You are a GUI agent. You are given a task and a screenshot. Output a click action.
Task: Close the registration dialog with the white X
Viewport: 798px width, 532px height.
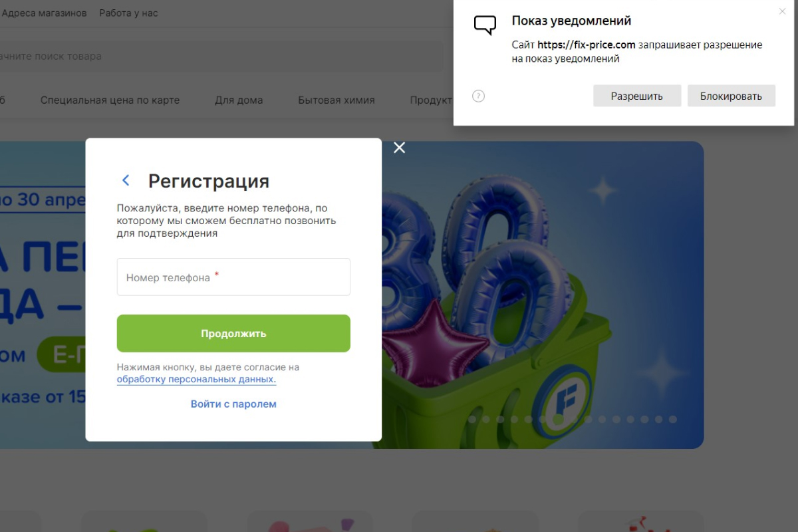tap(399, 148)
